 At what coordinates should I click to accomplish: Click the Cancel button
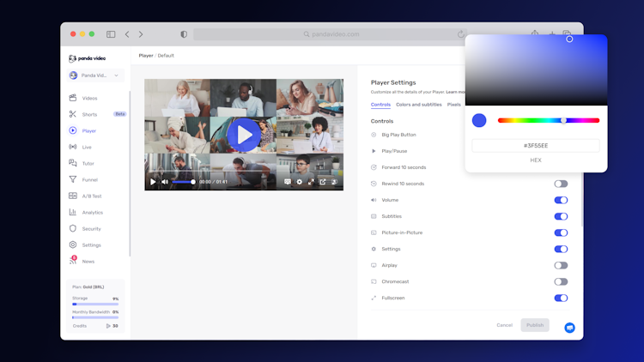coord(504,325)
